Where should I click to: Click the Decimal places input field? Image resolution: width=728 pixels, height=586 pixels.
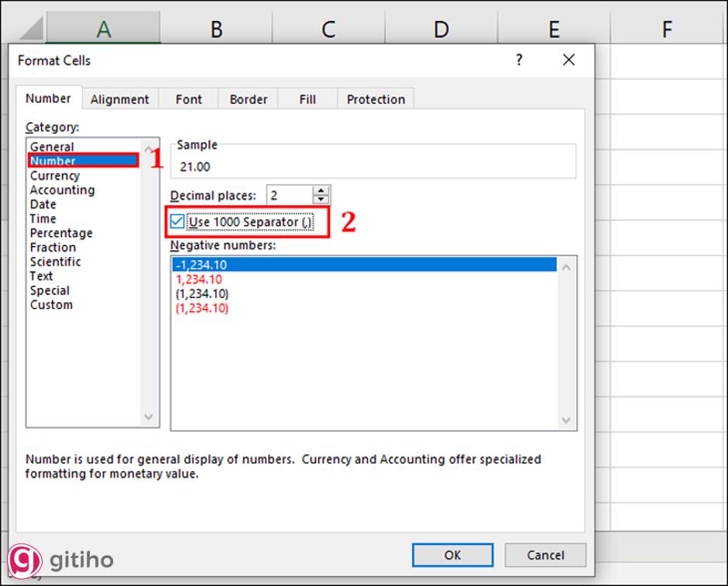click(290, 195)
